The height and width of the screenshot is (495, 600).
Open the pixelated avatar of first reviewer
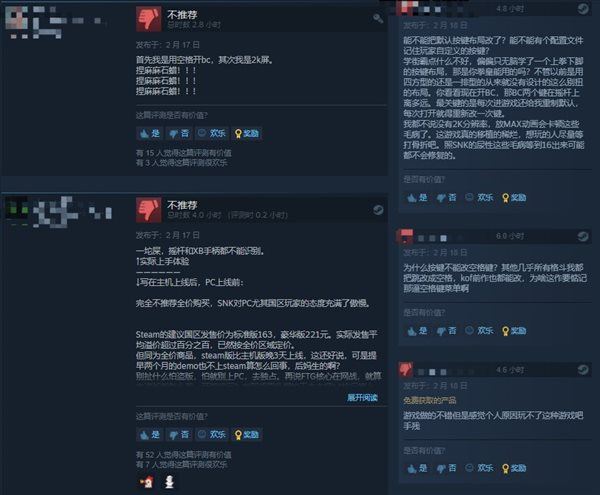click(16, 18)
